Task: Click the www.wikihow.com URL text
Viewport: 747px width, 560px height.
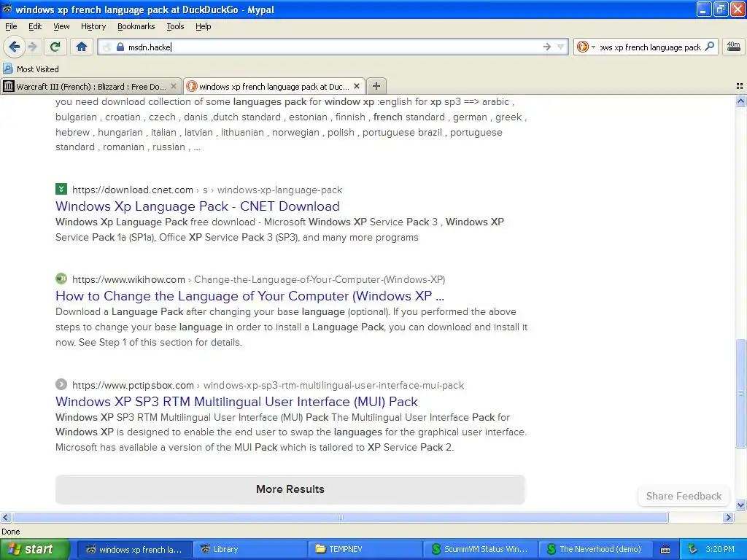Action: tap(128, 279)
